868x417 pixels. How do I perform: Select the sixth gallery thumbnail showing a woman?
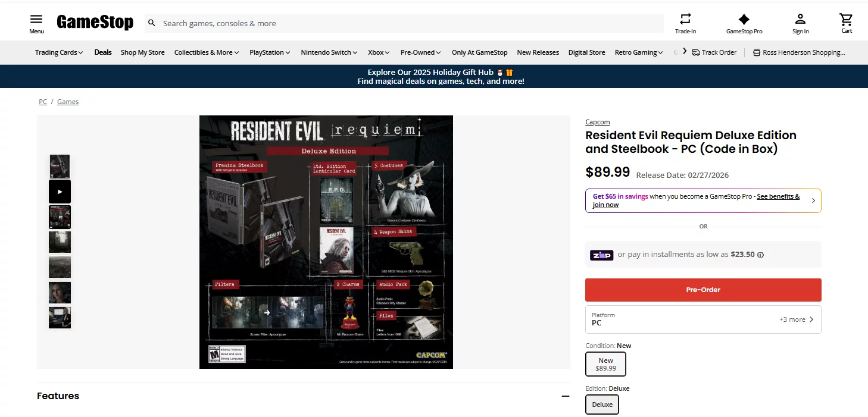point(60,293)
